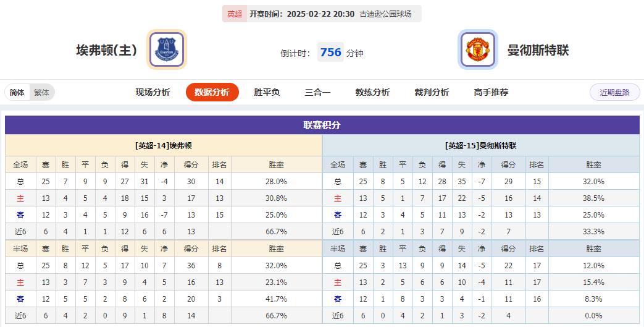
Task: Click the 曼彻斯特联 team name
Action: coord(538,51)
